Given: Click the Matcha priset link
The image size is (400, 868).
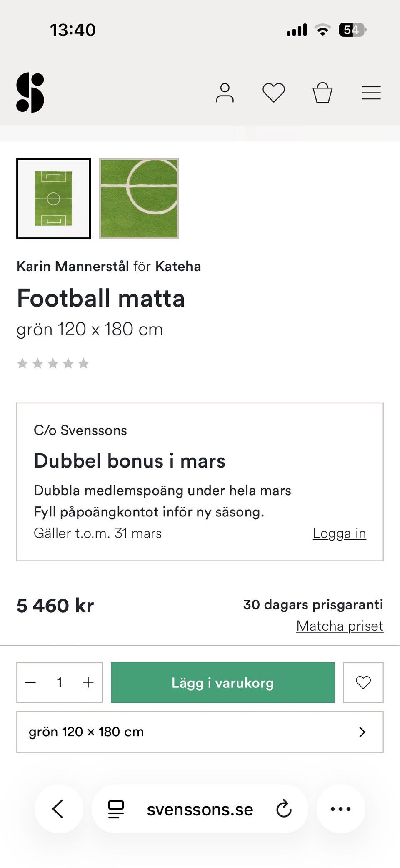Looking at the screenshot, I should (340, 626).
